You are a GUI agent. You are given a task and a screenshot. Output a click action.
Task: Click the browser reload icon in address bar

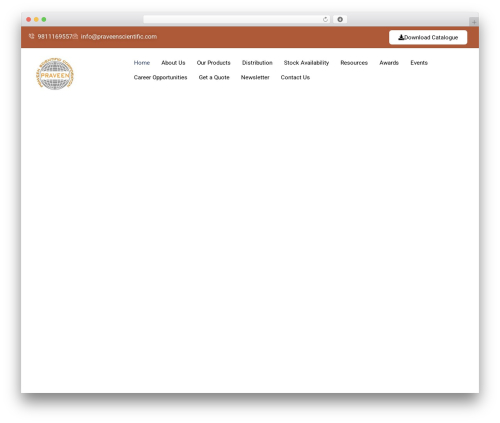point(325,19)
